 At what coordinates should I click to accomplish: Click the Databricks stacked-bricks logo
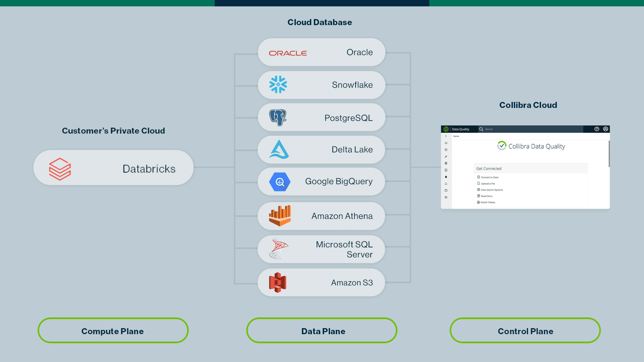[x=60, y=168]
